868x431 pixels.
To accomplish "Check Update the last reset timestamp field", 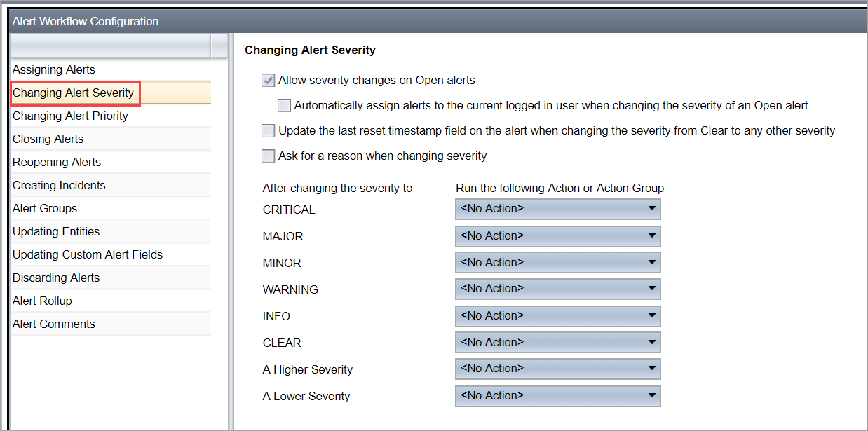I will coord(268,131).
